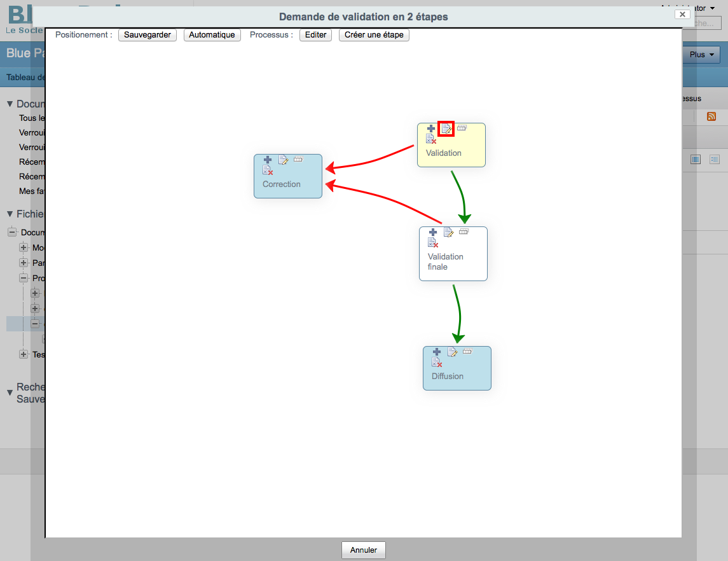Delete the Diffusion step with its red-X icon
The image size is (728, 561).
click(436, 363)
